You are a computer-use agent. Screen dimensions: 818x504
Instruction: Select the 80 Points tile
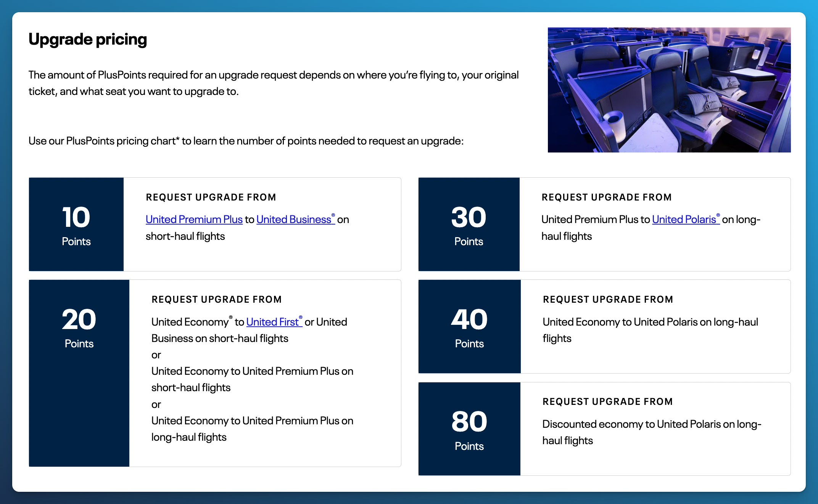pyautogui.click(x=469, y=429)
